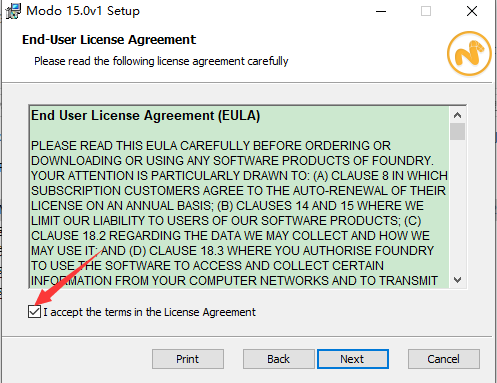Click the installer icon in title bar
497x383 pixels.
13,11
